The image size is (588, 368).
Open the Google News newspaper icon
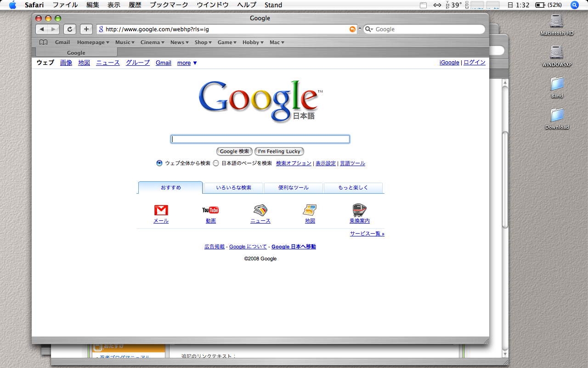260,210
